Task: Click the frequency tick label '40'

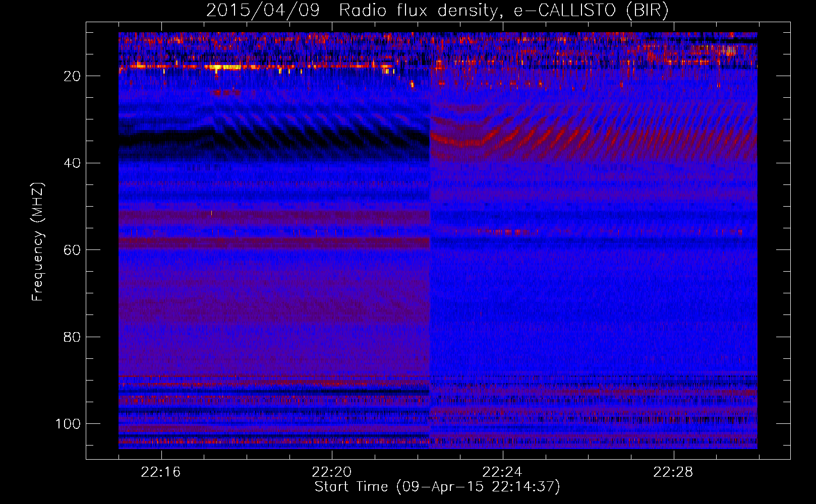Action: pos(72,163)
